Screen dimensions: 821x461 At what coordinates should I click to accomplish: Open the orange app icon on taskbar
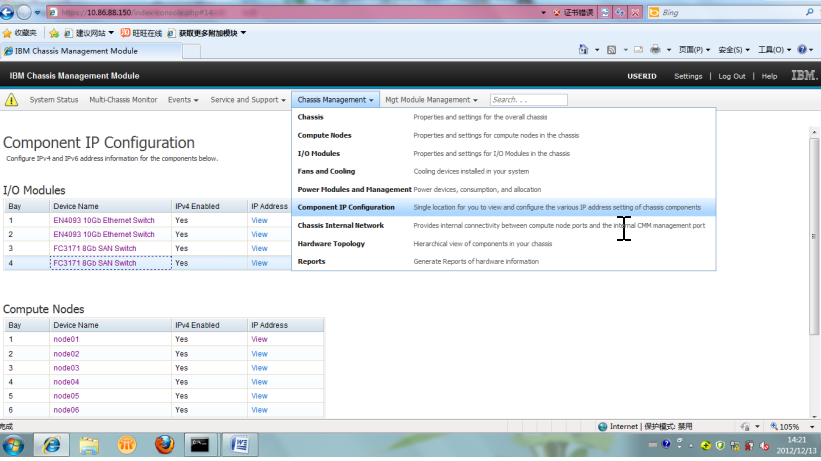127,445
